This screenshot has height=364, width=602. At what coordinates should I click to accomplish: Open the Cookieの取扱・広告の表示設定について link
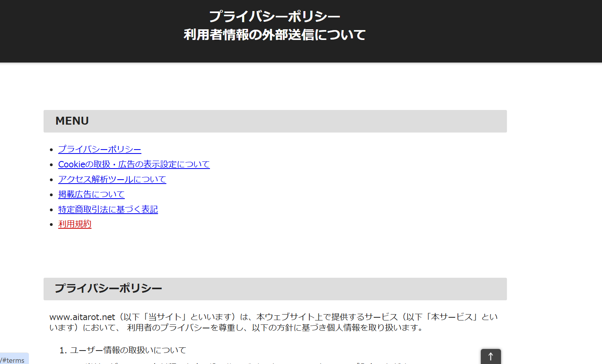pos(134,164)
